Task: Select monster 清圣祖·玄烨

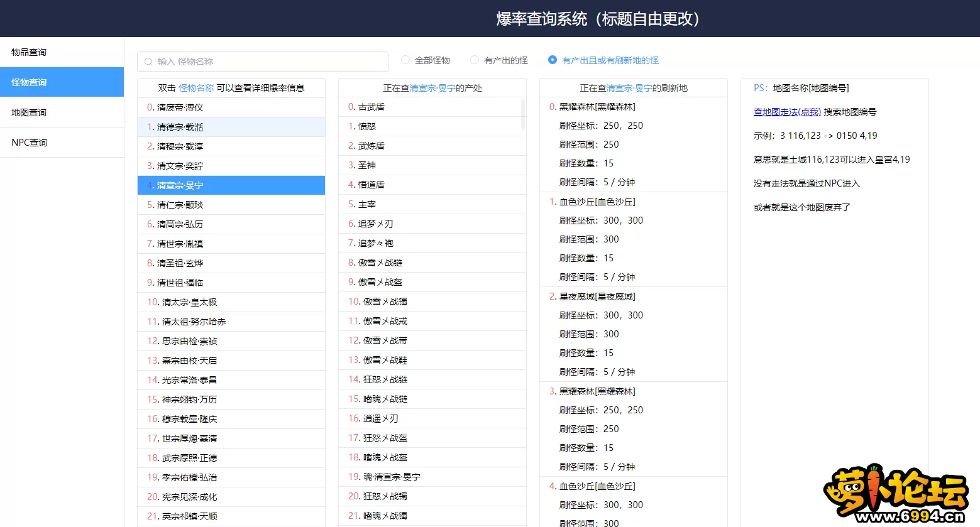Action: click(x=231, y=263)
